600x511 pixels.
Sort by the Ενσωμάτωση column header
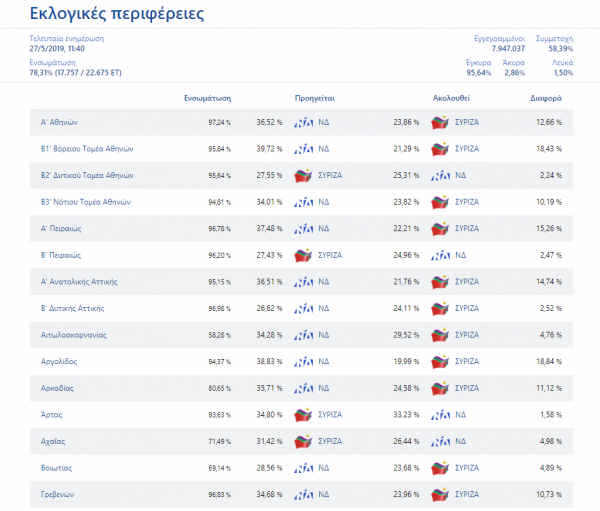pyautogui.click(x=208, y=99)
